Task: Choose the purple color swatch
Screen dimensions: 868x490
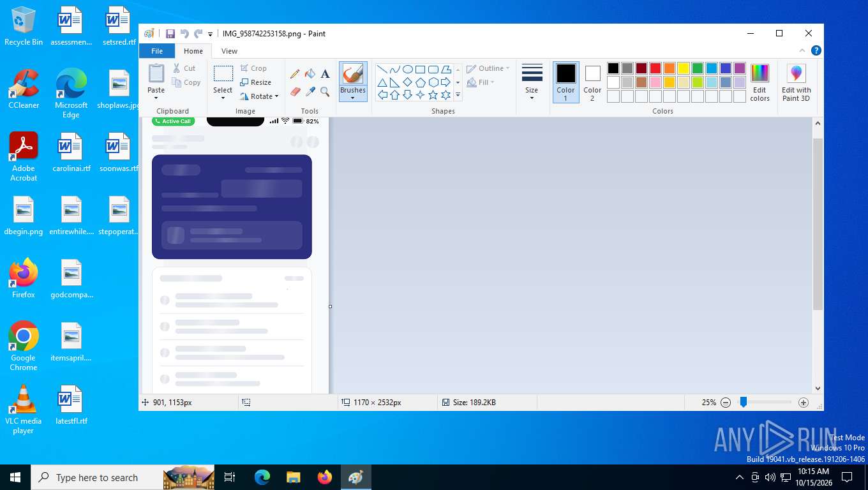Action: 740,68
